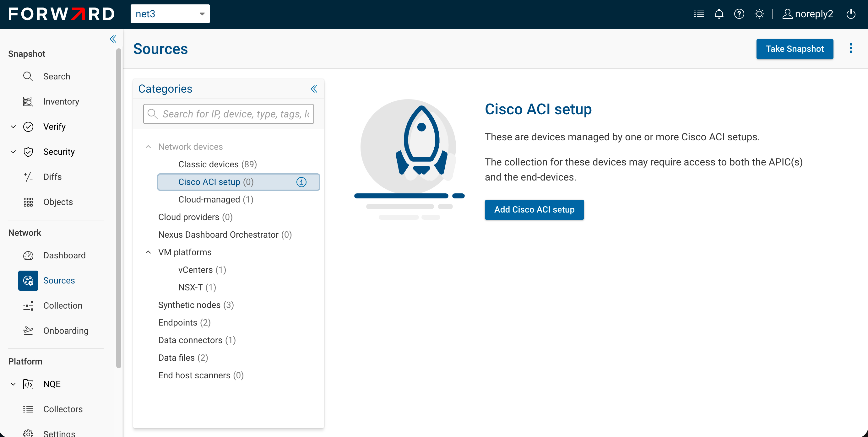Screen dimensions: 868x437
Task: Click the Search magnifier icon in sidebar
Action: pyautogui.click(x=28, y=77)
